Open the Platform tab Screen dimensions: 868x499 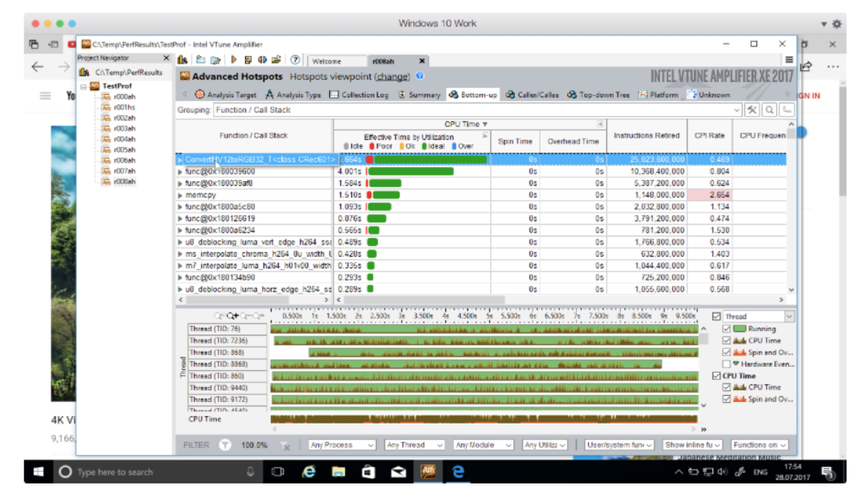[x=659, y=95]
